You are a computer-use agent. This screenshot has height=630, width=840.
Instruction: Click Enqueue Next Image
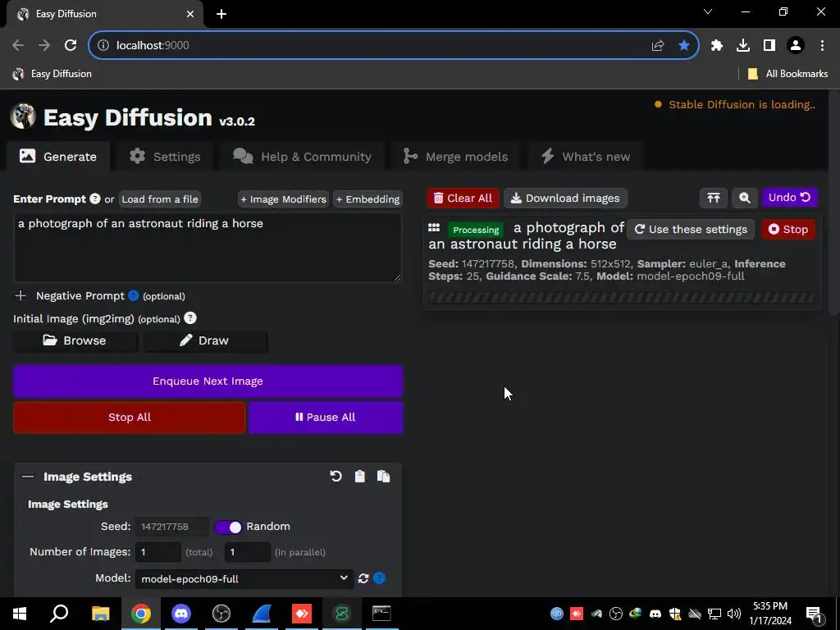click(x=208, y=381)
